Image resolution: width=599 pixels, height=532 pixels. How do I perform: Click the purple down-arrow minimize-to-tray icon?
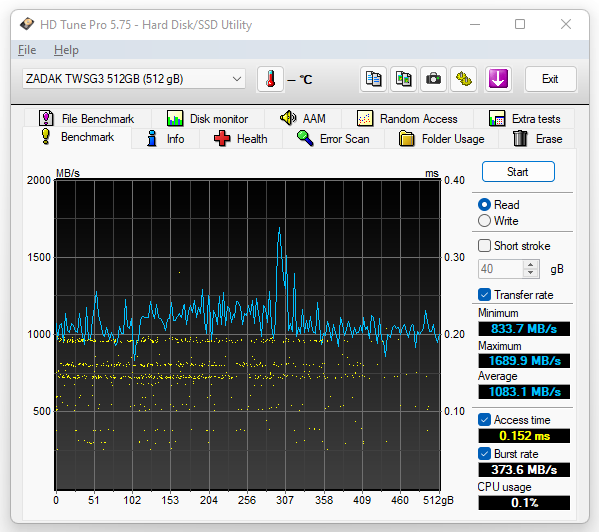pos(499,79)
